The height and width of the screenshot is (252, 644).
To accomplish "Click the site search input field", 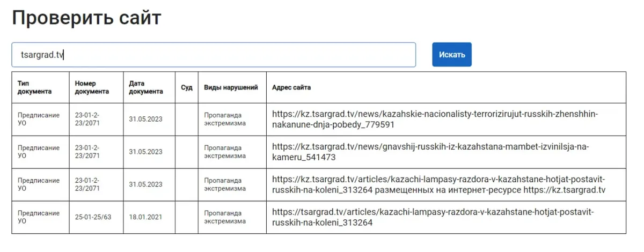I will pos(214,55).
